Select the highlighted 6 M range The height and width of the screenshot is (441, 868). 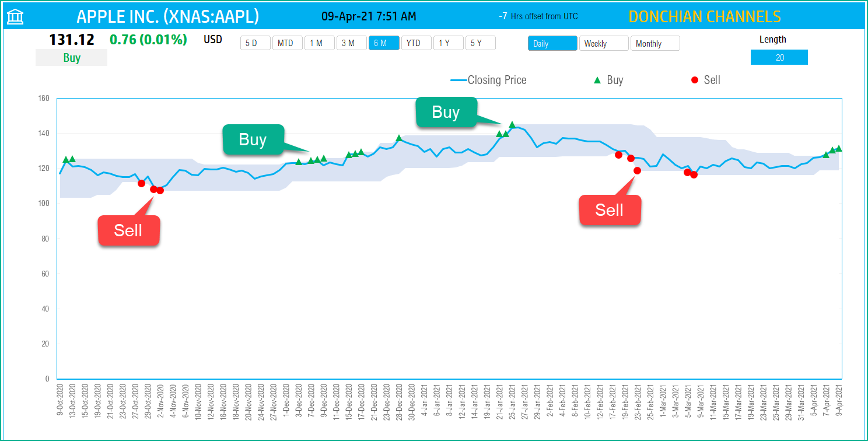coord(384,43)
